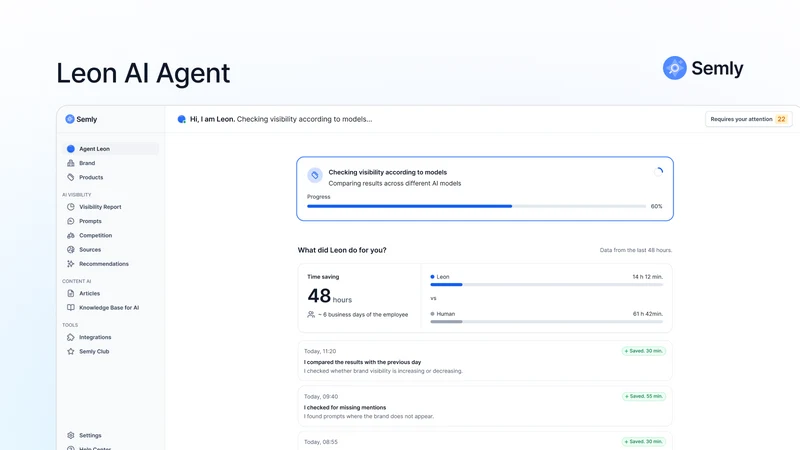Click '~ 6 business days of the employee'

pyautogui.click(x=363, y=315)
